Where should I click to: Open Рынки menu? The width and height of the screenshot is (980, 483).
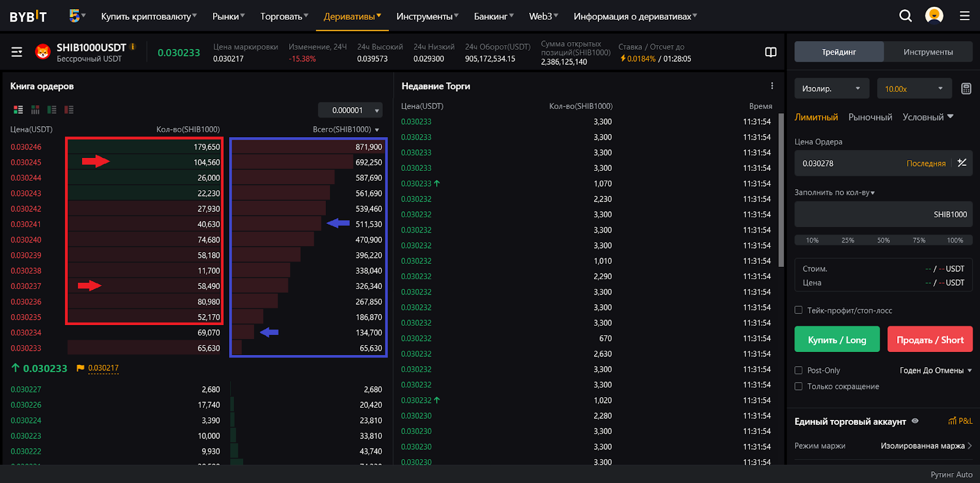pyautogui.click(x=228, y=17)
